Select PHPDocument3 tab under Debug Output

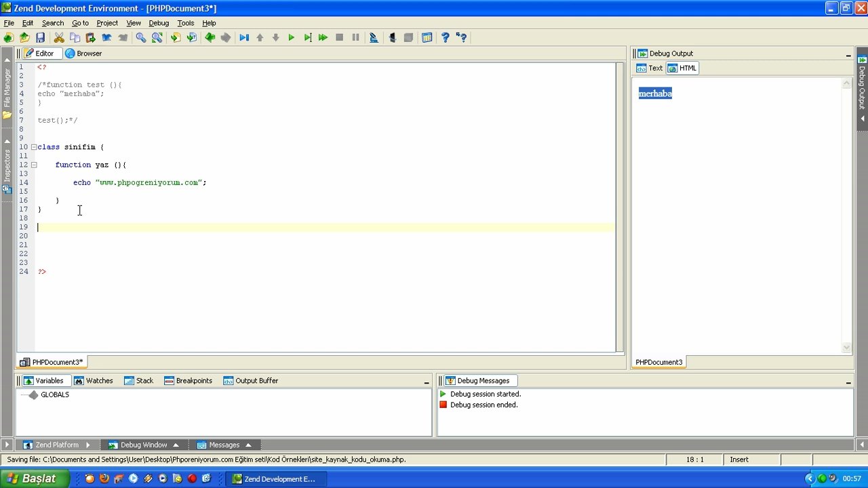659,362
